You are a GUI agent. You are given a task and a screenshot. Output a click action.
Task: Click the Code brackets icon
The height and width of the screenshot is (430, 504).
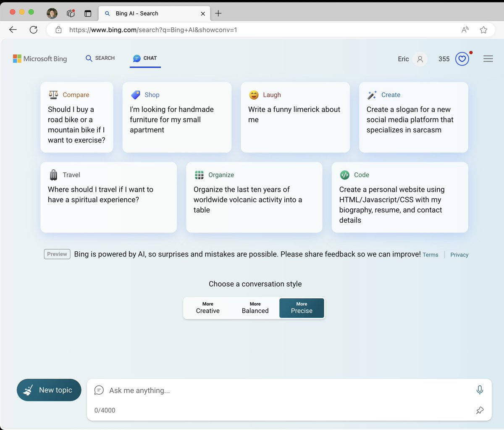345,174
